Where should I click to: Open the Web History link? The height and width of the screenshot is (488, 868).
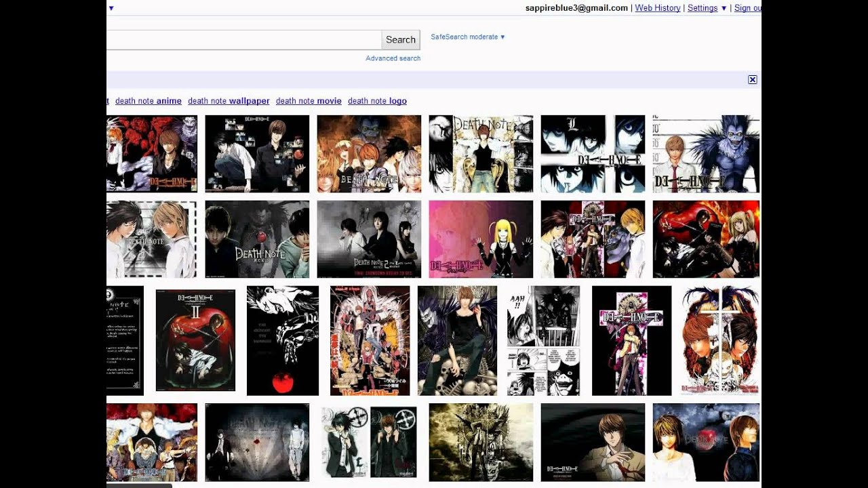pyautogui.click(x=658, y=8)
